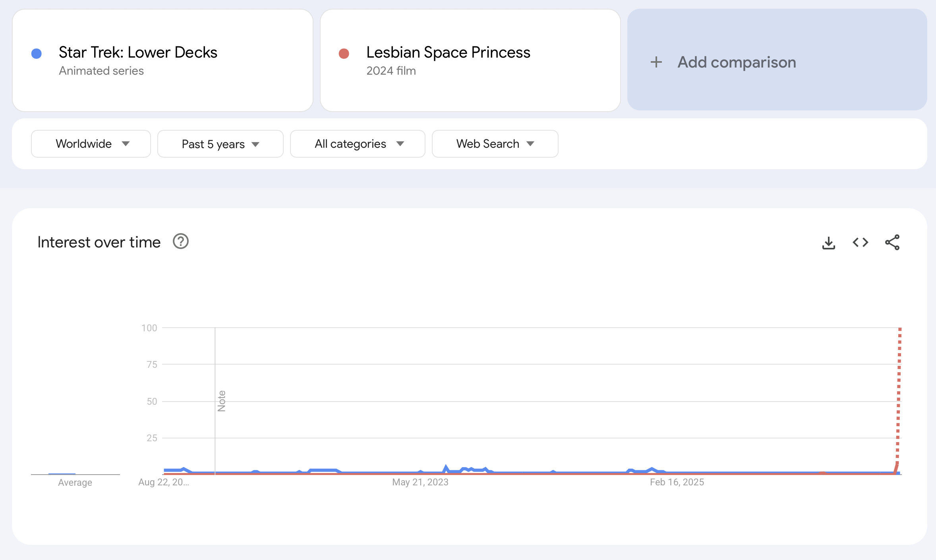Click the plus icon to add comparison

click(x=656, y=62)
